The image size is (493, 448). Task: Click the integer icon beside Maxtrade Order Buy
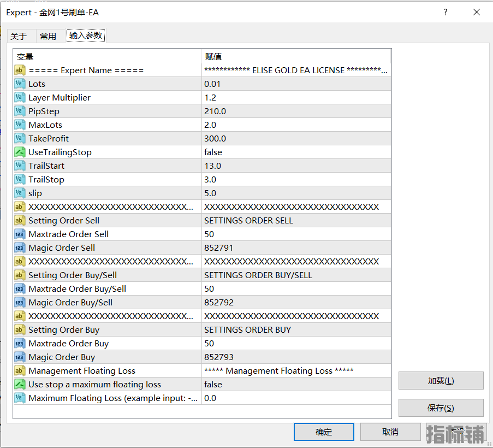20,344
